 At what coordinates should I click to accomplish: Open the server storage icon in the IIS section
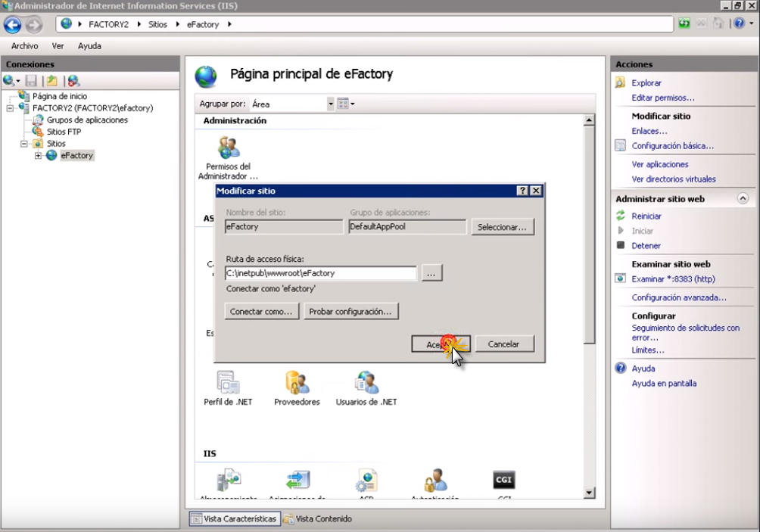229,480
